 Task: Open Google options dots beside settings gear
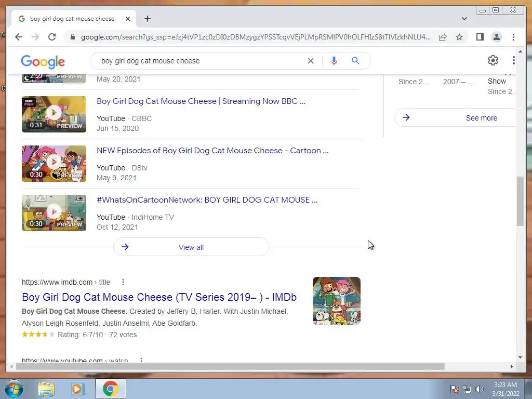pos(514,60)
